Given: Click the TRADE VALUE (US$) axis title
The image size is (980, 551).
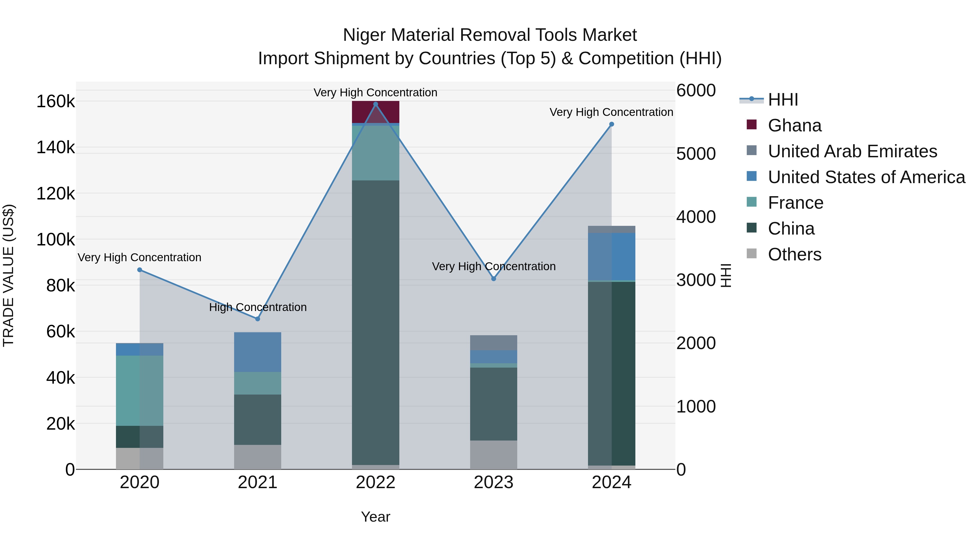Looking at the screenshot, I should click(8, 275).
